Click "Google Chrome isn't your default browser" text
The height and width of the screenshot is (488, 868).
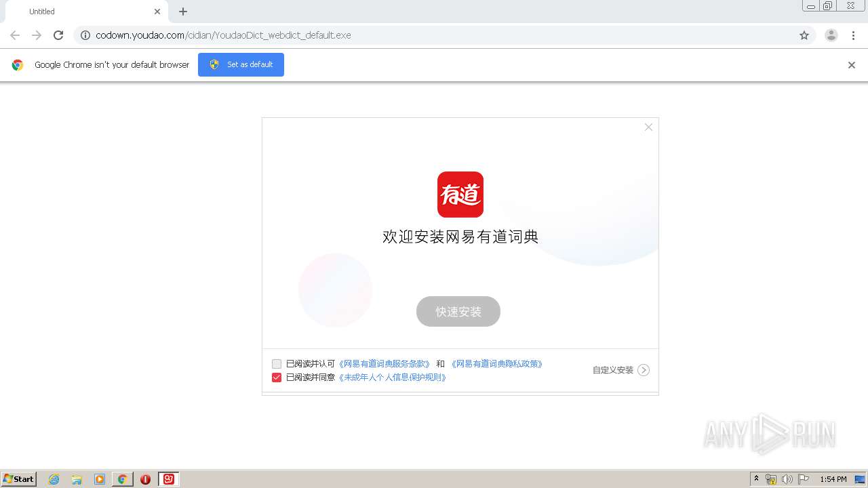(112, 65)
